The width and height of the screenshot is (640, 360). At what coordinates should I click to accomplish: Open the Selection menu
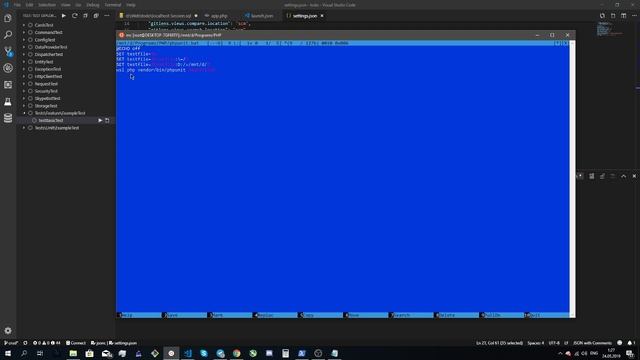[x=47, y=5]
